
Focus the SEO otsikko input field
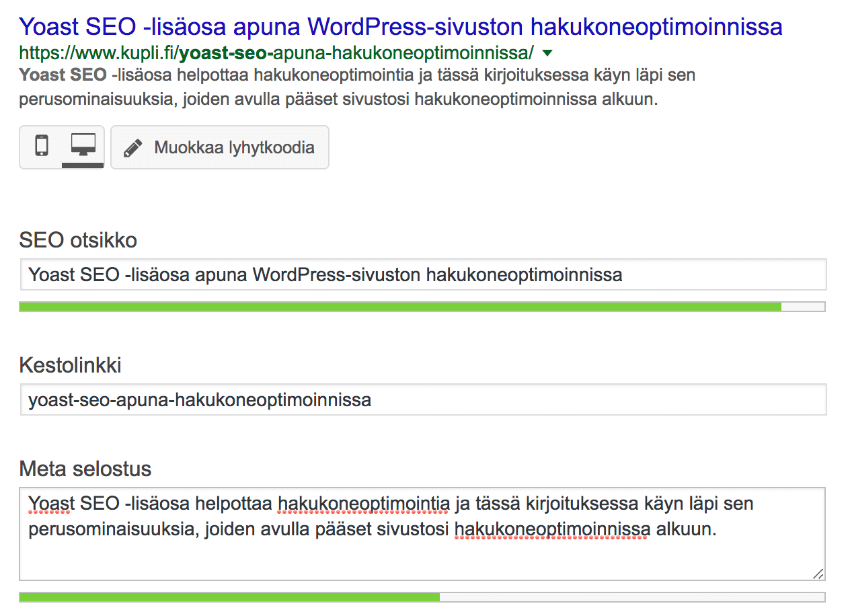click(423, 274)
